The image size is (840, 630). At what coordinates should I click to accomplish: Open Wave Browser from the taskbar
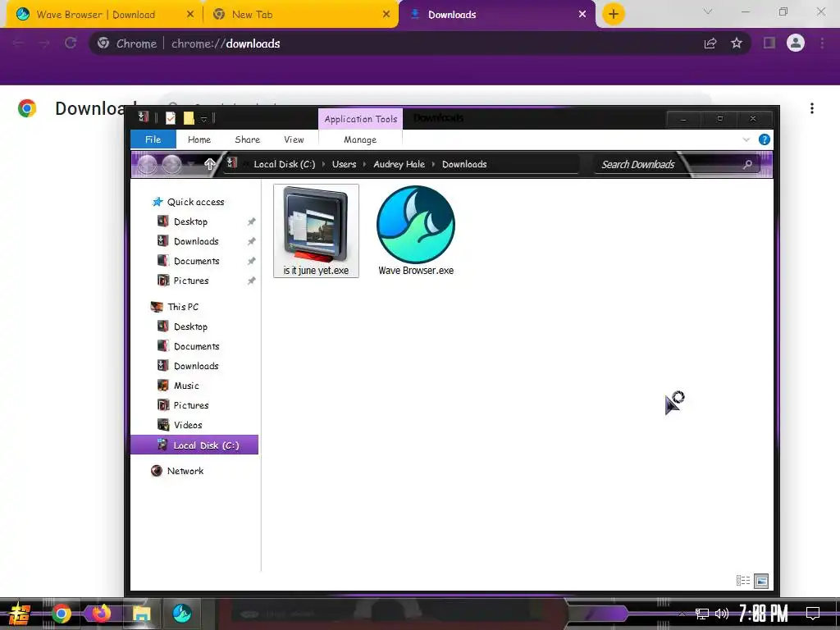[x=182, y=614]
